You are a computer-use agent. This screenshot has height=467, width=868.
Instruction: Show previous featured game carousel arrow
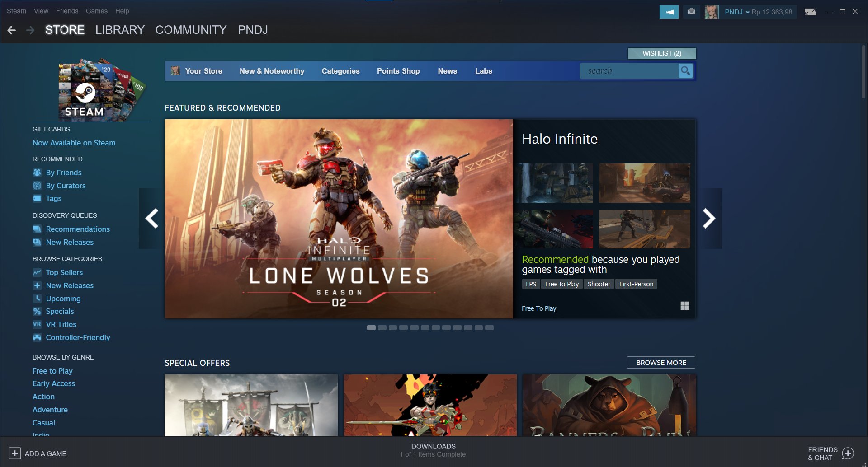click(x=151, y=219)
